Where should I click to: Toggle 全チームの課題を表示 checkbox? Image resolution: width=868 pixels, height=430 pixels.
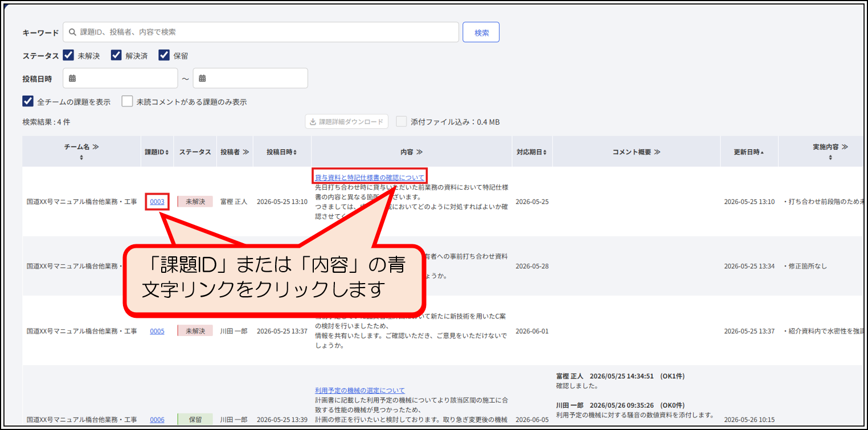pyautogui.click(x=28, y=101)
